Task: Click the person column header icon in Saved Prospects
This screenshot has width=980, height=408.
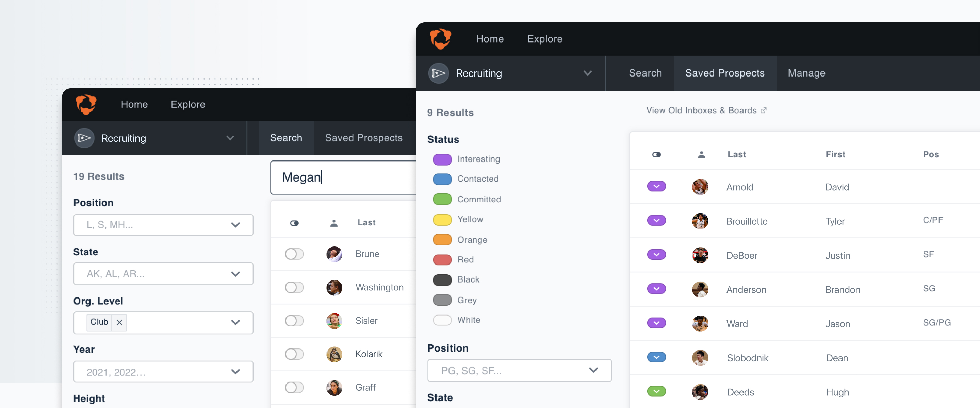Action: pos(701,154)
